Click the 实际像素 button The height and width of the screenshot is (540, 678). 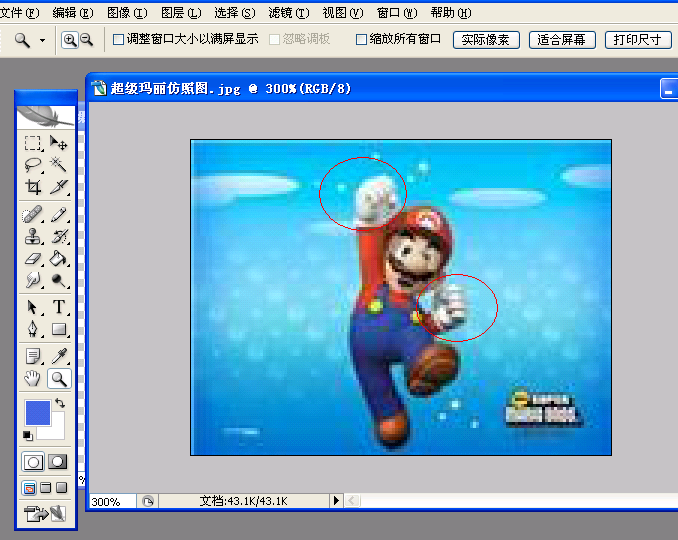click(x=486, y=40)
